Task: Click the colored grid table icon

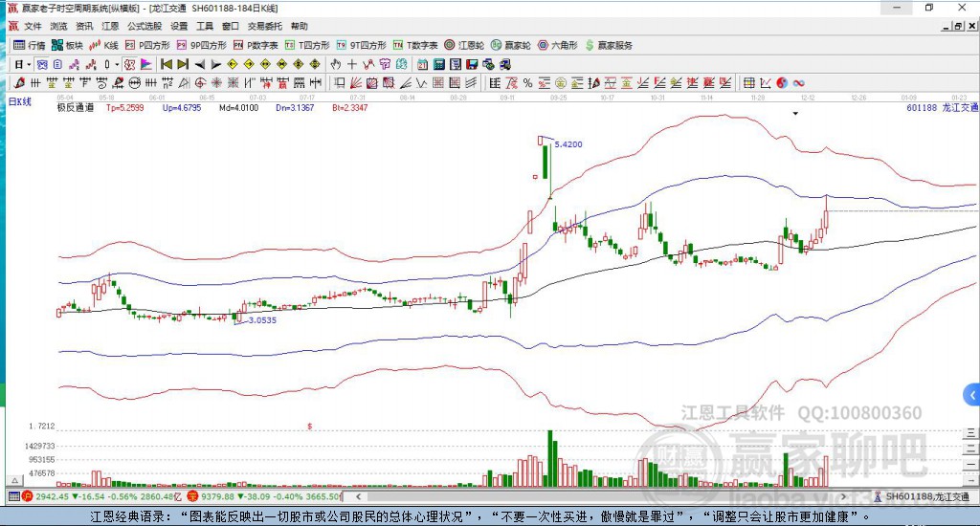Action: click(x=748, y=83)
